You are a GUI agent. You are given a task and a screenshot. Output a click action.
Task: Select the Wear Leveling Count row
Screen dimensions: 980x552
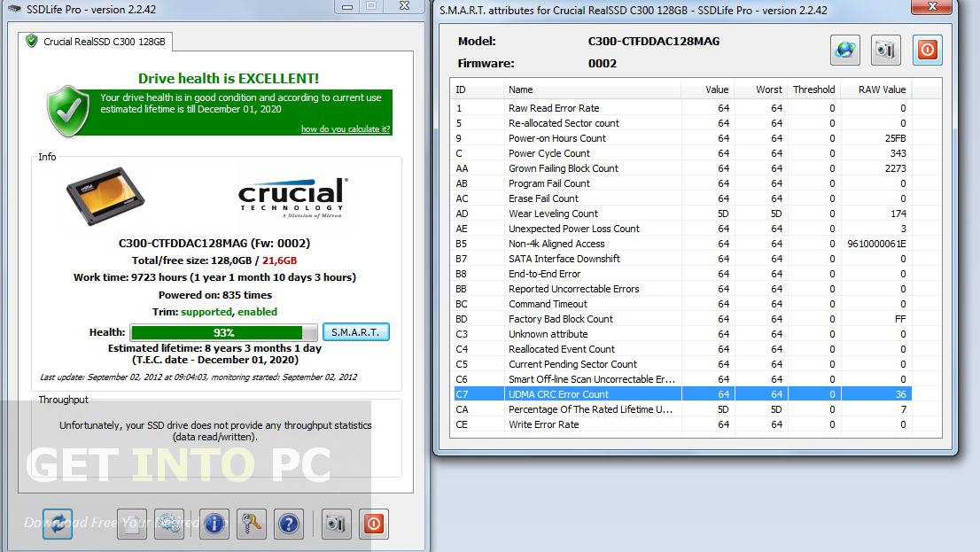681,214
